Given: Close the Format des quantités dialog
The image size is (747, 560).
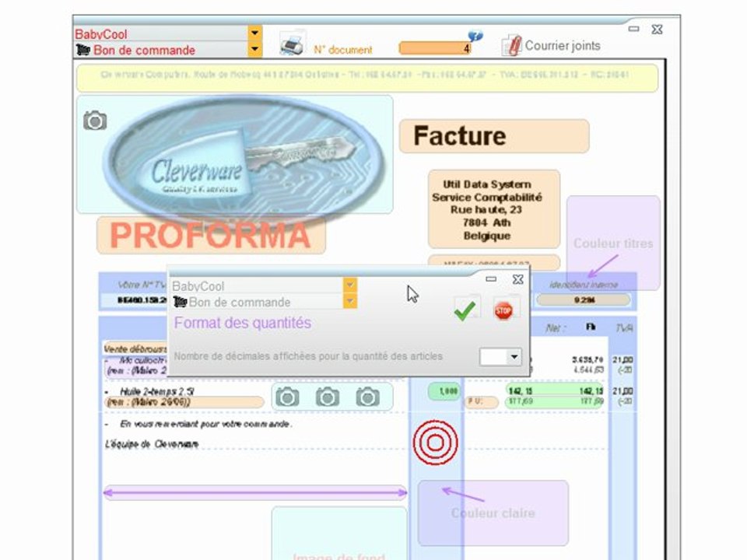Looking at the screenshot, I should (518, 279).
